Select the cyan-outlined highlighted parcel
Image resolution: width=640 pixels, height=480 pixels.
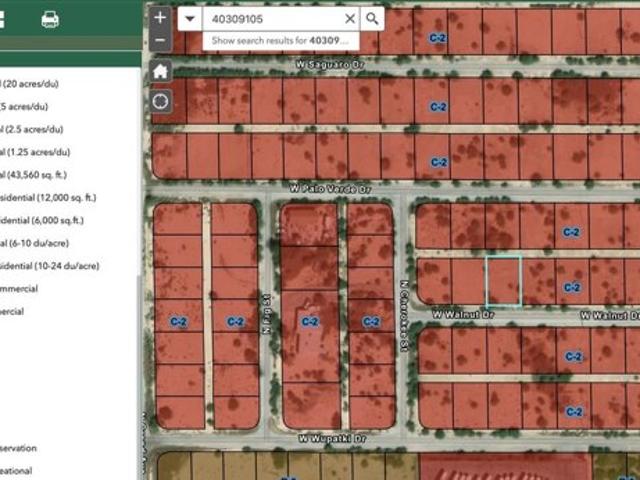tap(503, 280)
